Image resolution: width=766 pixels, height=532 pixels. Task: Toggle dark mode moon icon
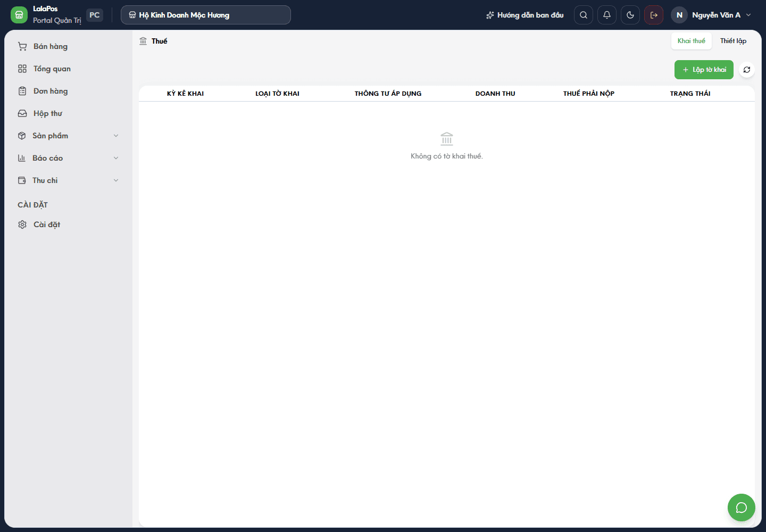[x=630, y=15]
